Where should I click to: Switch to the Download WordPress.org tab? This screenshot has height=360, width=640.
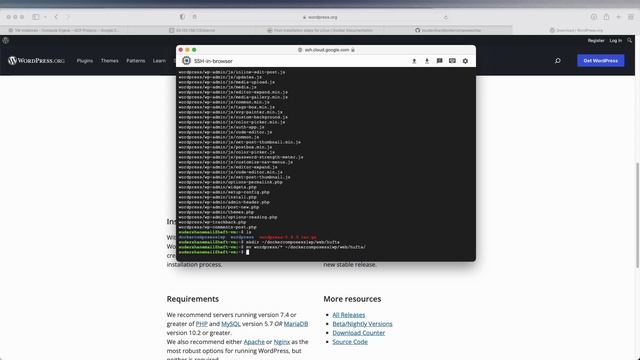click(576, 30)
